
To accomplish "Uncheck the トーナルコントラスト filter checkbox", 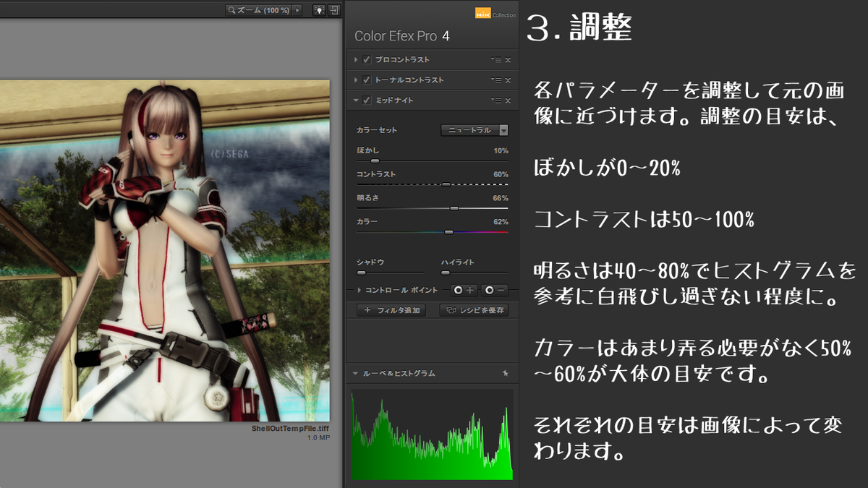I will pos(367,80).
